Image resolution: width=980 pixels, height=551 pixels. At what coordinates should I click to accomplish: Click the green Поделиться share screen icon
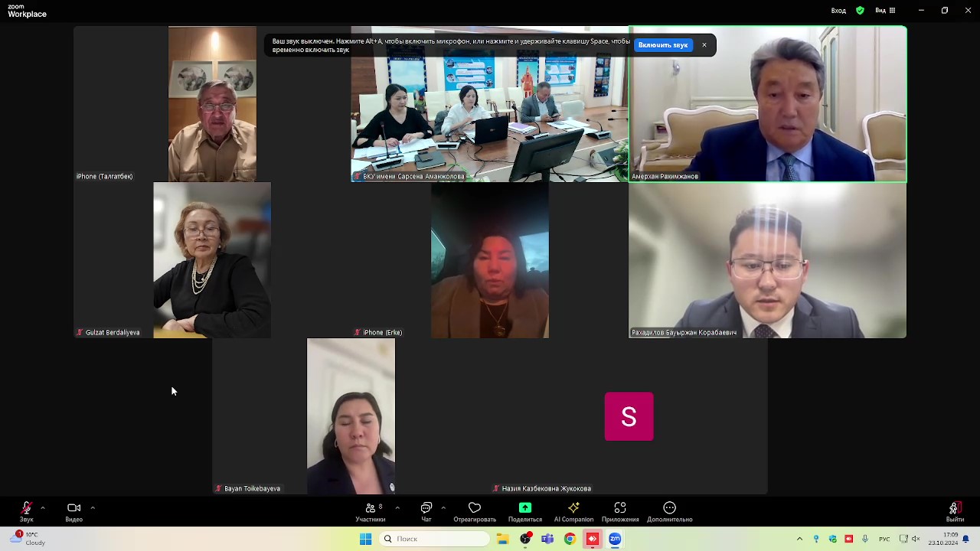(525, 508)
